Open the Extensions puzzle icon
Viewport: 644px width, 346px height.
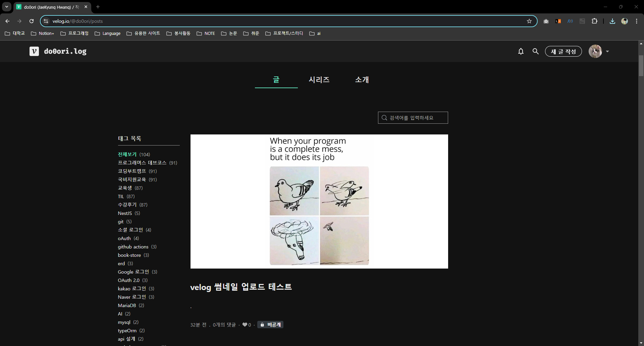pos(594,21)
